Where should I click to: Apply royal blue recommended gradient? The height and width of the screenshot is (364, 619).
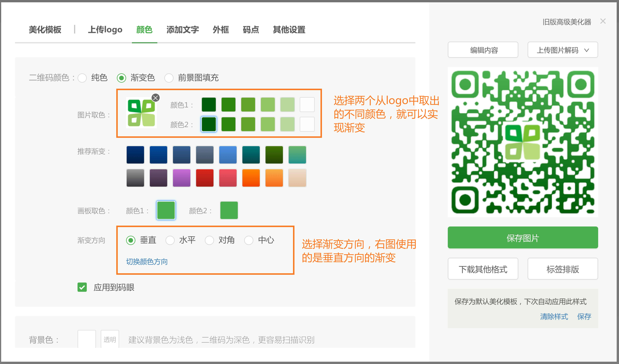pos(158,155)
